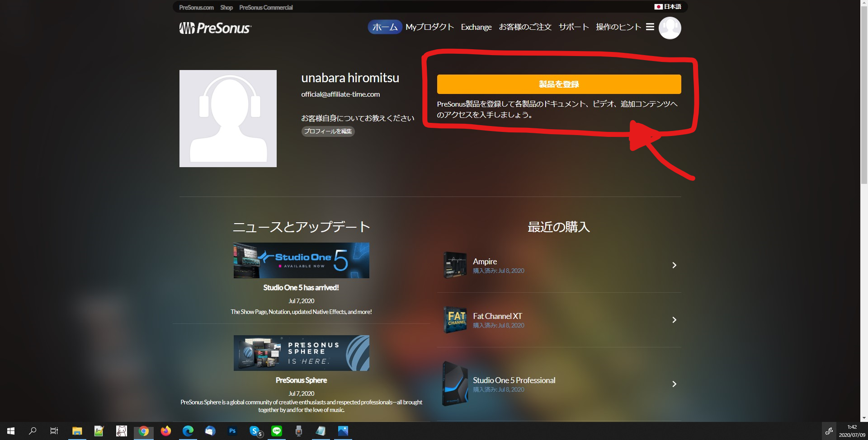The height and width of the screenshot is (440, 868).
Task: Click the large headphone profile picture
Action: coord(228,118)
